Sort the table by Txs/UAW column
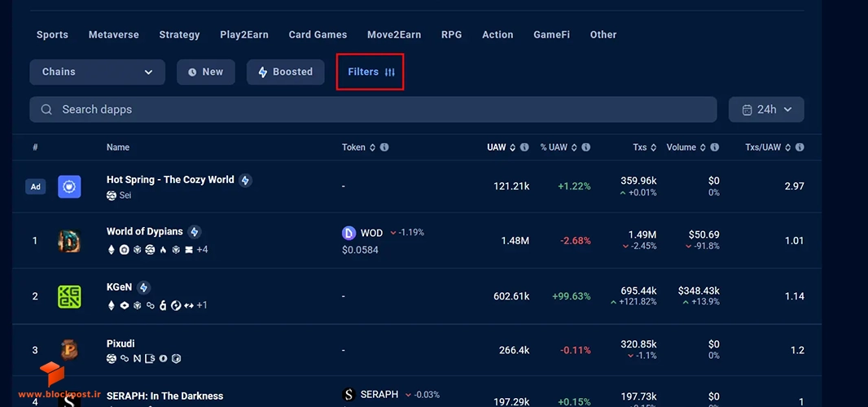 click(769, 147)
